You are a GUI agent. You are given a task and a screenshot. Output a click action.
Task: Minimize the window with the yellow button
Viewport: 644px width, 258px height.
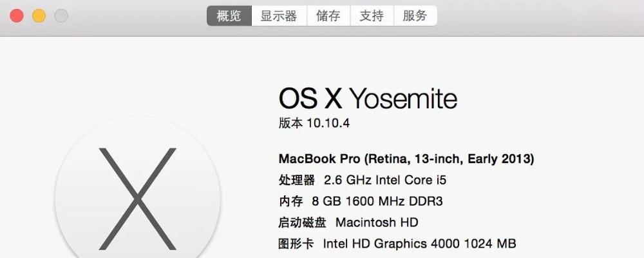pyautogui.click(x=39, y=16)
